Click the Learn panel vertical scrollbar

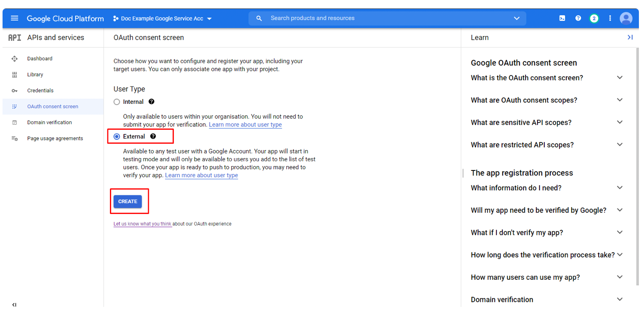coord(637,167)
